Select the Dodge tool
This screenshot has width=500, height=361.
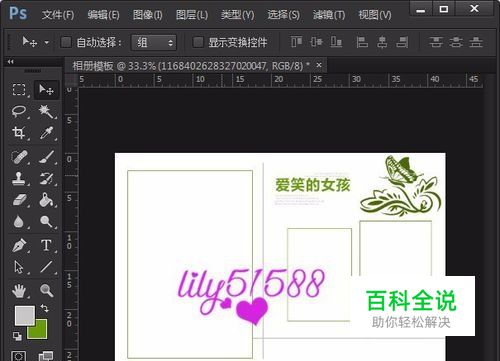coord(46,221)
